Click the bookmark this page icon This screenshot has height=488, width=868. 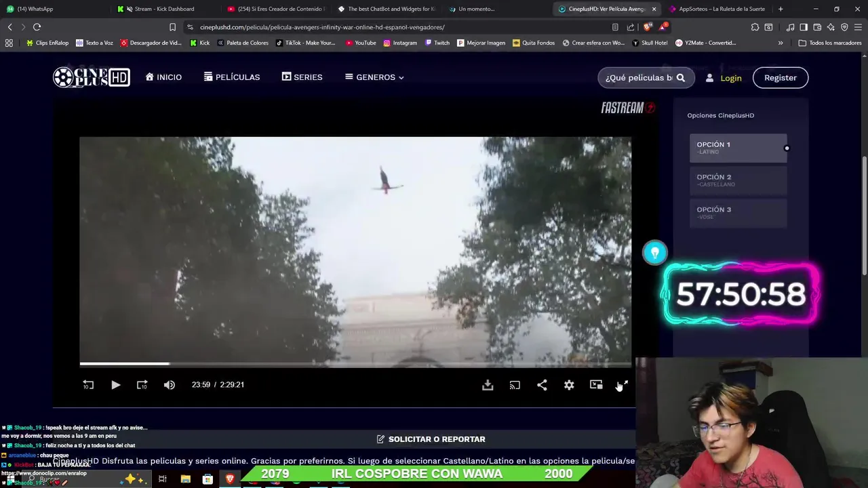[x=172, y=27]
